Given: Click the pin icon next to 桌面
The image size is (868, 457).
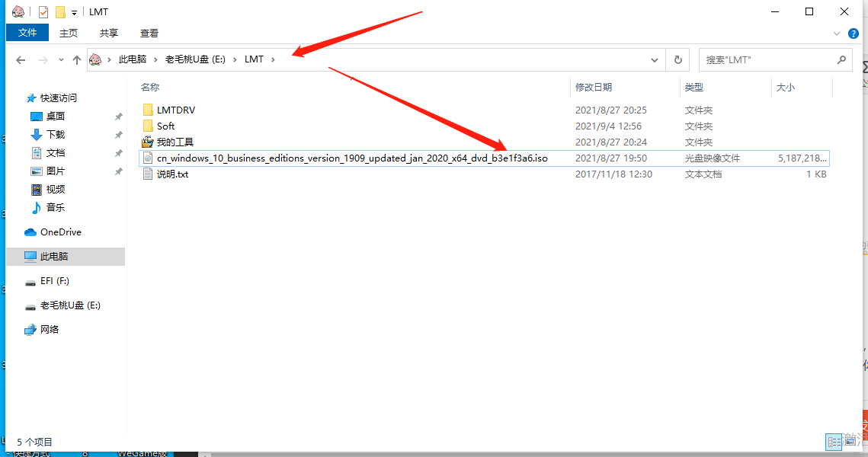Looking at the screenshot, I should point(118,117).
